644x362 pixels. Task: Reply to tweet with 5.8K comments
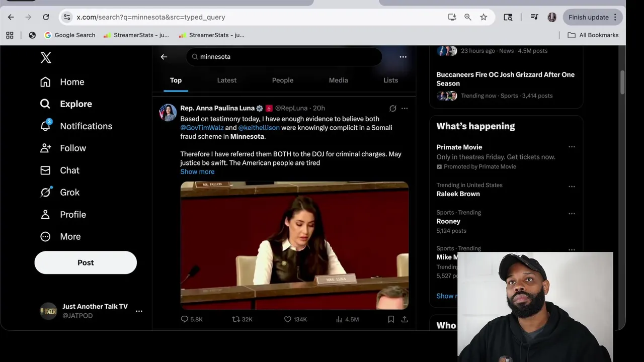[192, 319]
